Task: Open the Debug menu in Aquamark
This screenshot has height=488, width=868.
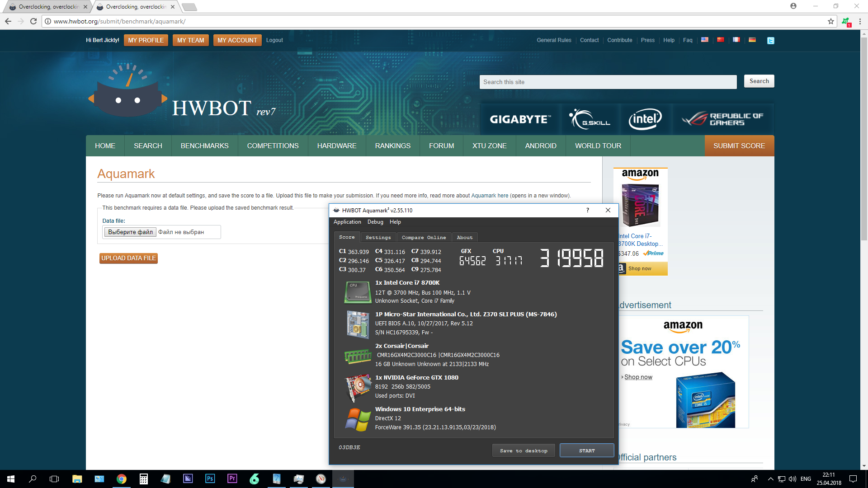Action: (x=375, y=222)
